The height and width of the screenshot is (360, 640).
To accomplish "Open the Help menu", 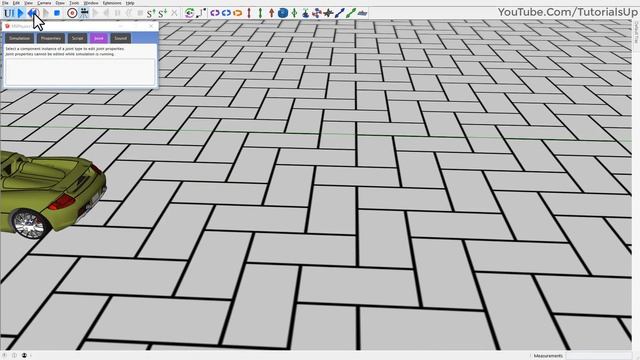I will [130, 3].
